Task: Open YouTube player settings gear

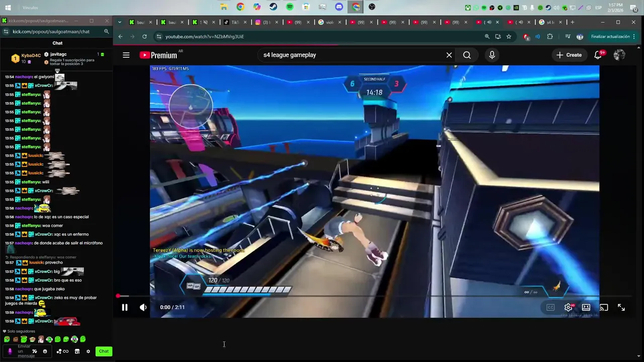Action: [x=569, y=307]
